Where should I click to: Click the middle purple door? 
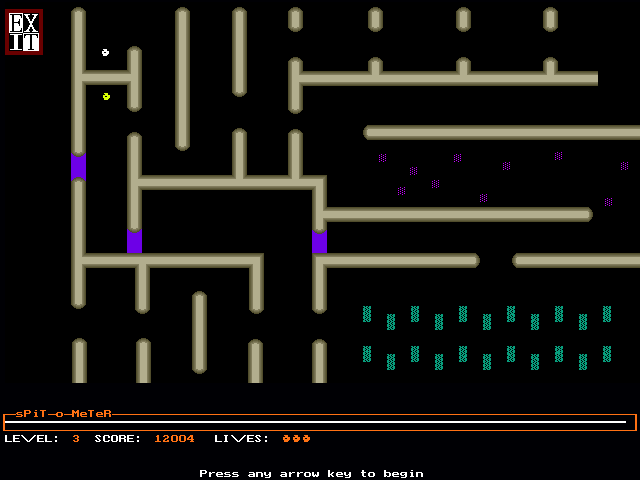[x=134, y=241]
